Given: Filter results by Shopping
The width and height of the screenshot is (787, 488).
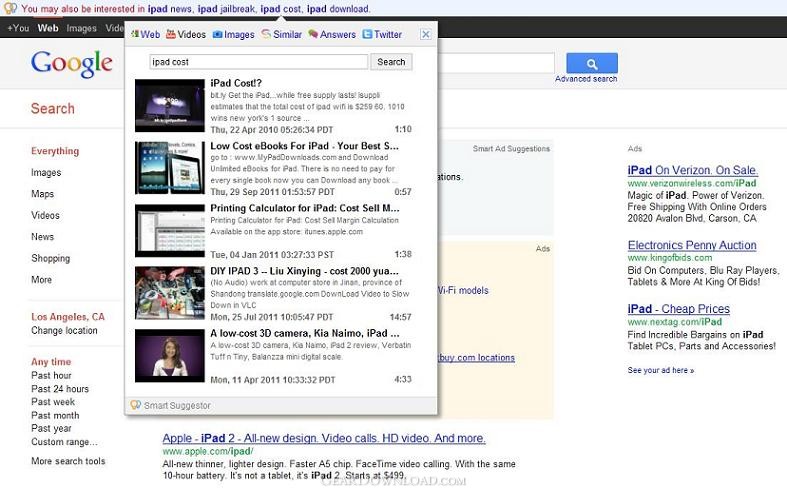Looking at the screenshot, I should (51, 258).
